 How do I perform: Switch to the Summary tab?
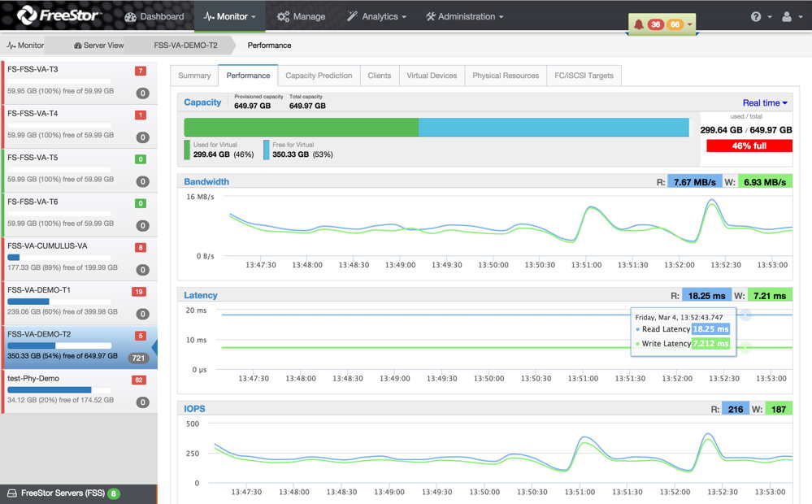pos(194,76)
